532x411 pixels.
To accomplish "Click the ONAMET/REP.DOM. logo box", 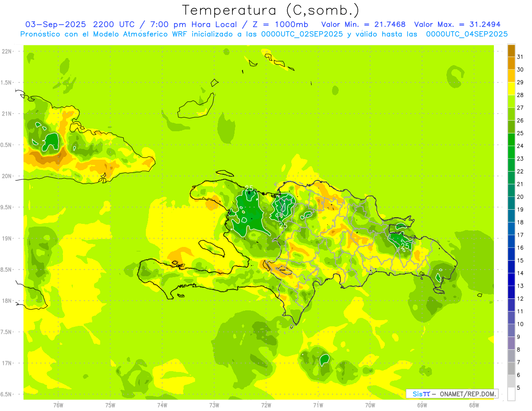I will pyautogui.click(x=452, y=394).
